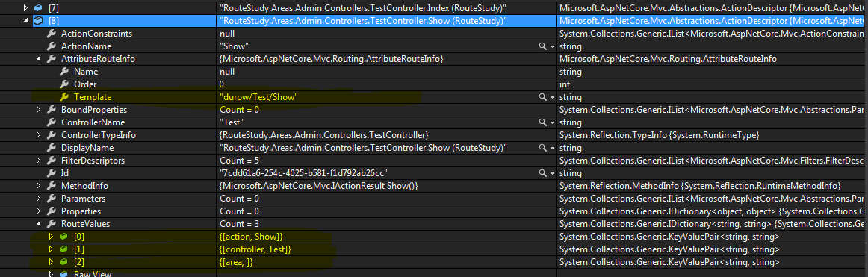Screen dimensions: 868x277
Task: Click wrench icon beside Template
Action: pos(64,97)
